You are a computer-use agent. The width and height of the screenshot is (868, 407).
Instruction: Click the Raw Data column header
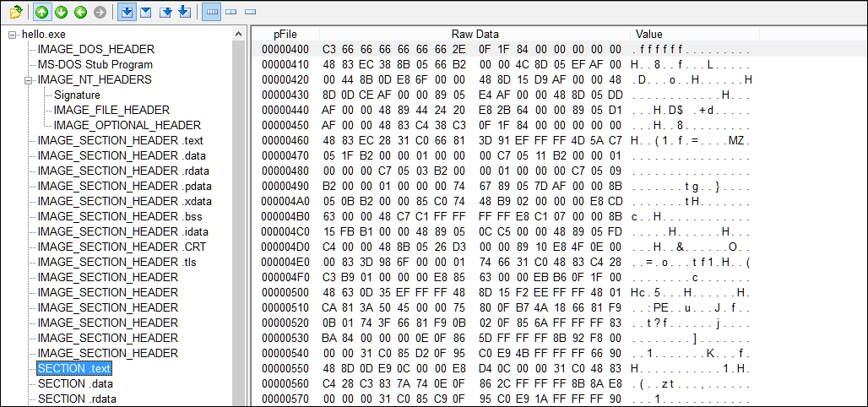(x=475, y=34)
